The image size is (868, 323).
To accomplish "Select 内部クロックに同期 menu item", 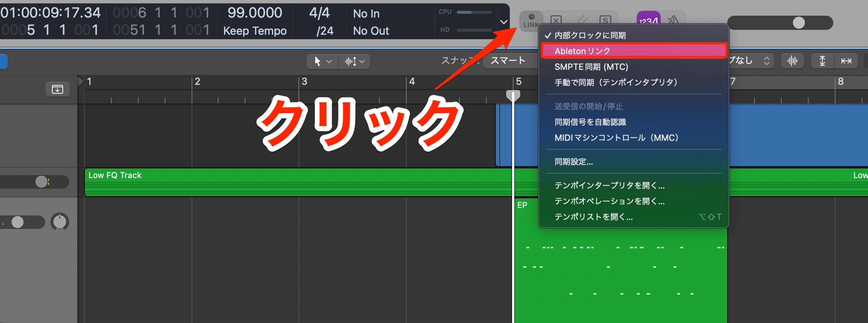I will coord(633,35).
